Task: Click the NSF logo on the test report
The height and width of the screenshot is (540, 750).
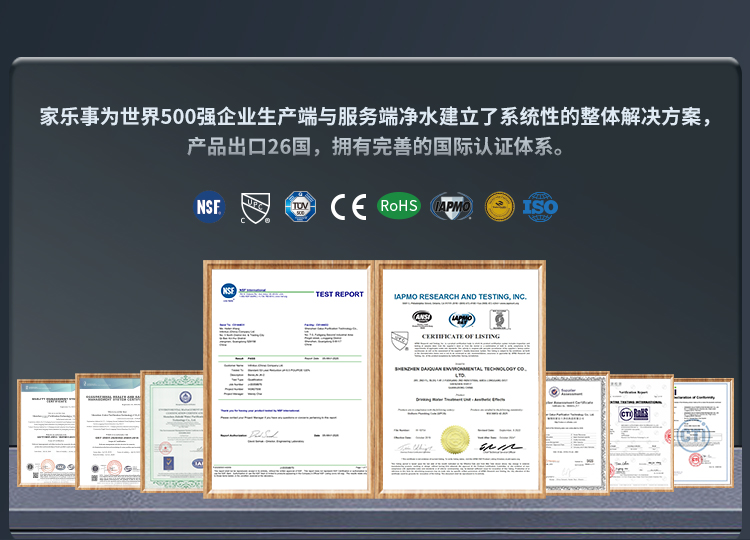Action: [229, 291]
